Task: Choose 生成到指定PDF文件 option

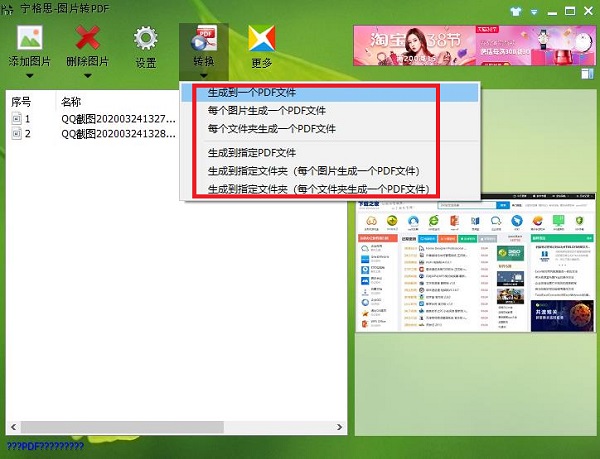Action: pyautogui.click(x=251, y=153)
